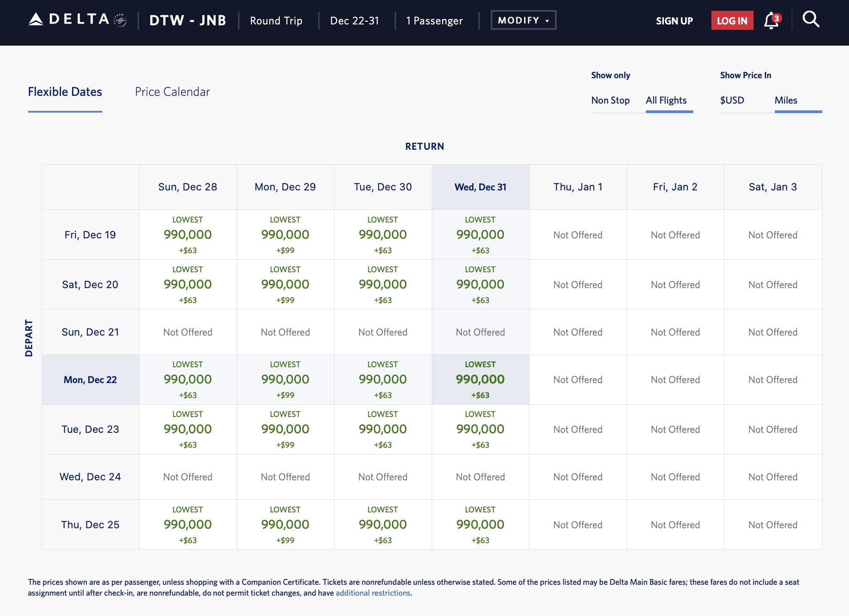Select the Flexible Dates tab
Viewport: 849px width, 616px height.
tap(65, 92)
